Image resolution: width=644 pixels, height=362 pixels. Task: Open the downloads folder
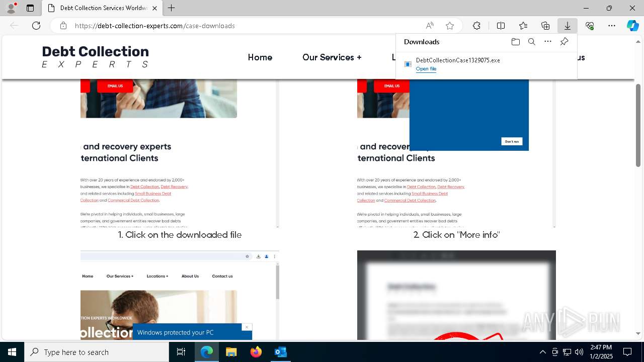click(515, 42)
